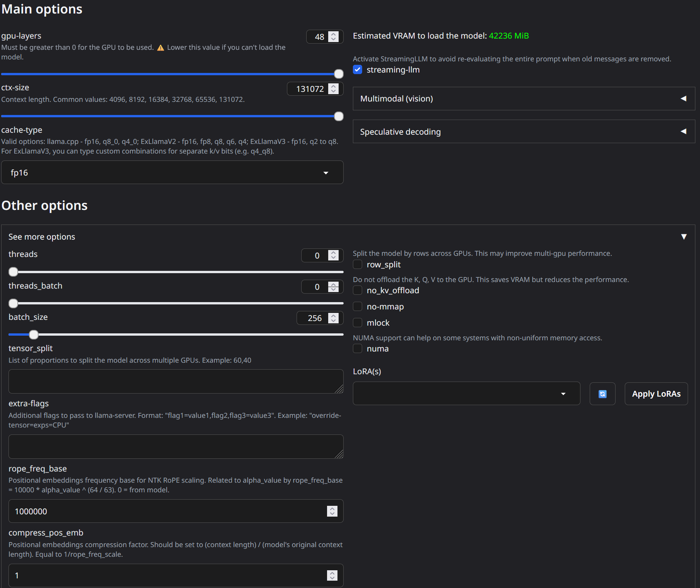Image resolution: width=700 pixels, height=588 pixels.
Task: Click the LoRA refresh icon button
Action: point(602,394)
